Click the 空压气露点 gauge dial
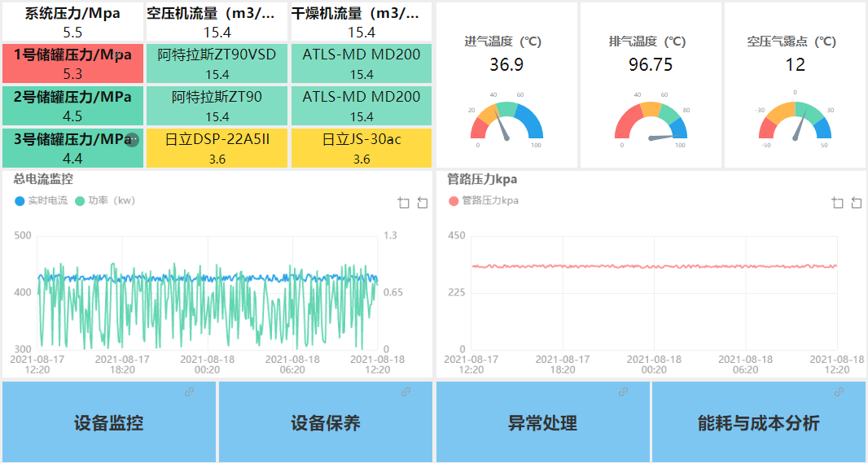 coord(795,120)
